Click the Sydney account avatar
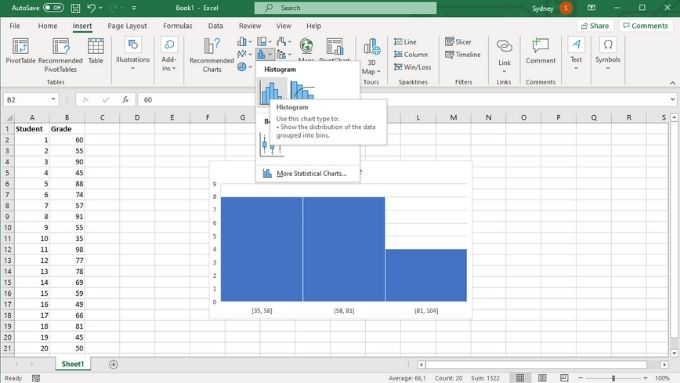680x383 pixels. tap(566, 8)
